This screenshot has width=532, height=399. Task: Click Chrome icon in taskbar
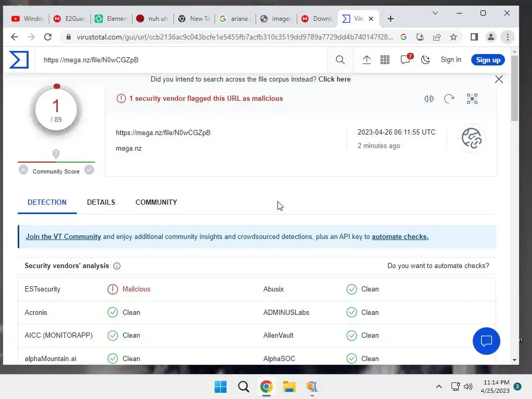tap(267, 387)
